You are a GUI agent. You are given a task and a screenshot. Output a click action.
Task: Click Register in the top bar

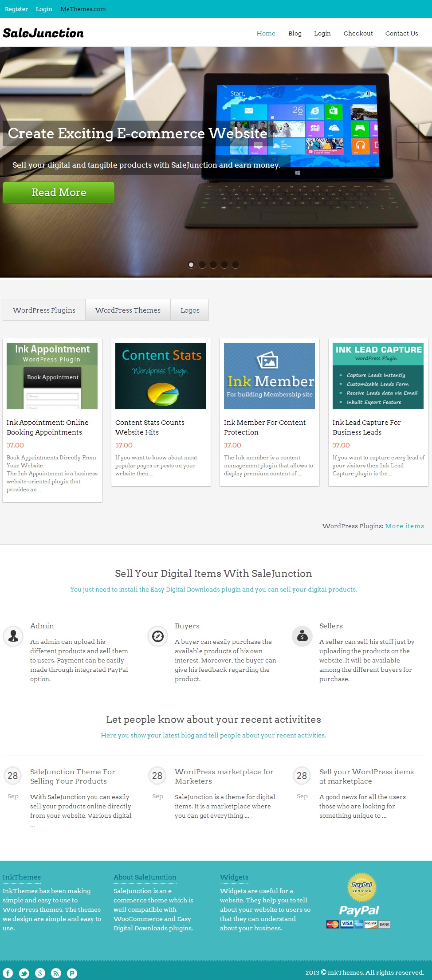pos(16,9)
